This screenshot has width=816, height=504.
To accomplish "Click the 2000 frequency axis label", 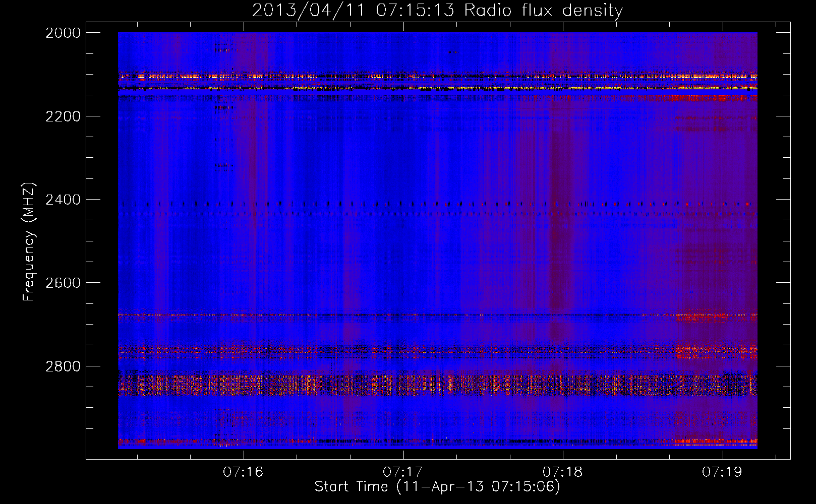I will 63,33.
